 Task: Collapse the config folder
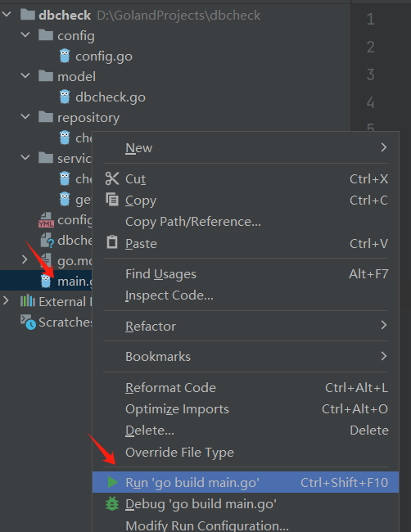[x=25, y=34]
